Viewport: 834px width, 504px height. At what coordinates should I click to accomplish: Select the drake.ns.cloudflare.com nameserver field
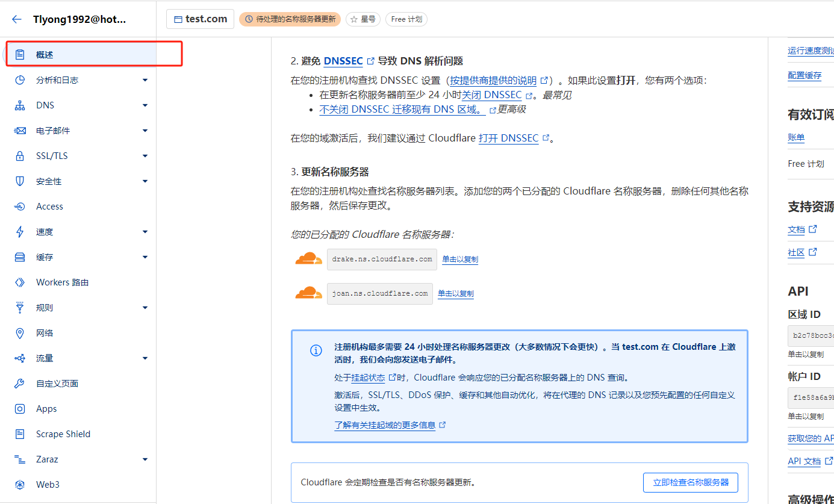pyautogui.click(x=382, y=259)
